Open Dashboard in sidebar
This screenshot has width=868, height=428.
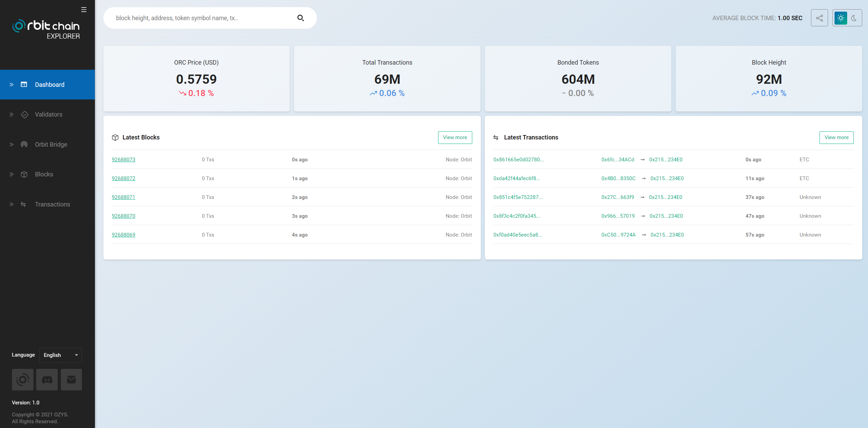47,84
